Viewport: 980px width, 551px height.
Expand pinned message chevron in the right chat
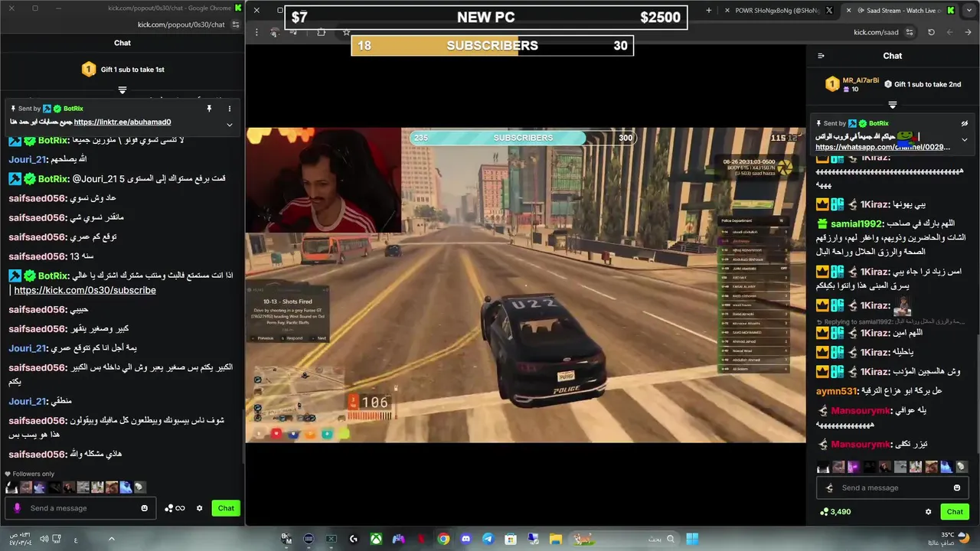(x=965, y=140)
